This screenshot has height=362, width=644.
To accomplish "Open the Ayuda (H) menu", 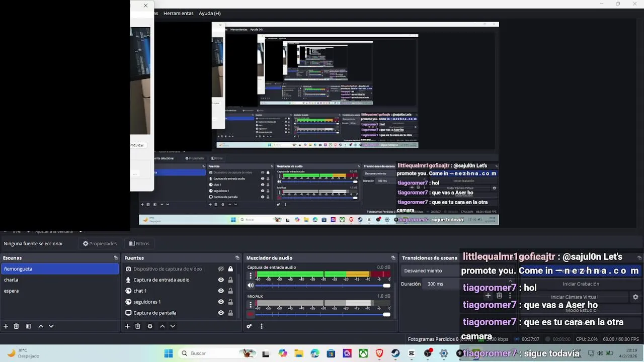I will pos(210,13).
